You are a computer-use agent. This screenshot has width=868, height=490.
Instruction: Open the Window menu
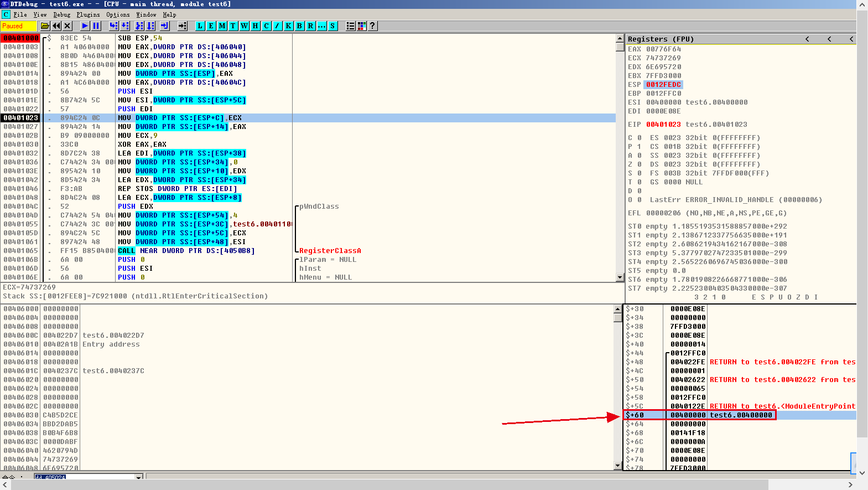click(146, 14)
